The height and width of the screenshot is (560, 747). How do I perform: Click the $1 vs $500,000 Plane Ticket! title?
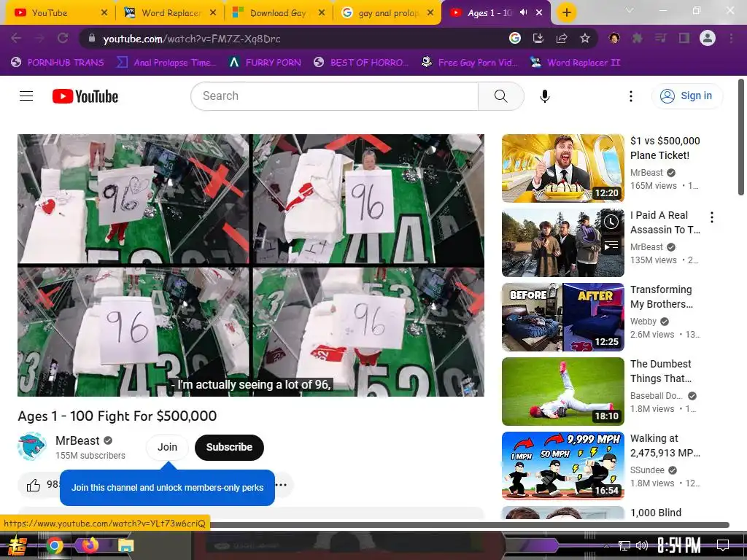tap(665, 147)
